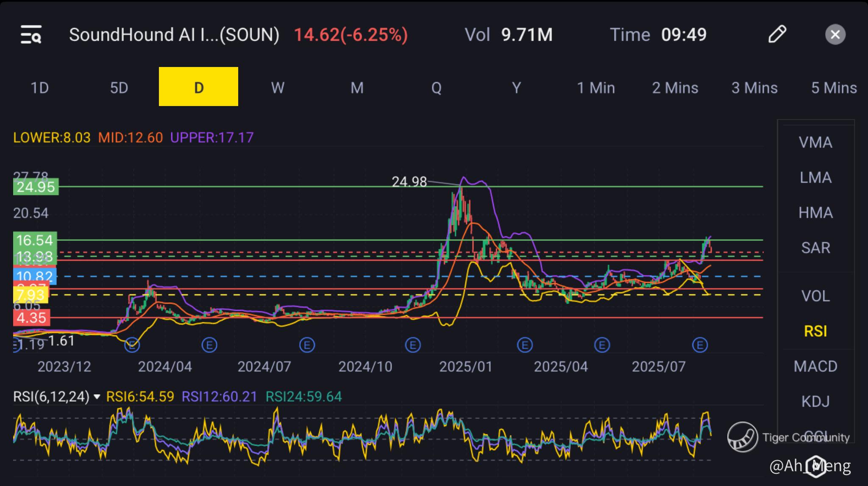This screenshot has width=868, height=486.
Task: Close the chart with X button
Action: [x=835, y=34]
